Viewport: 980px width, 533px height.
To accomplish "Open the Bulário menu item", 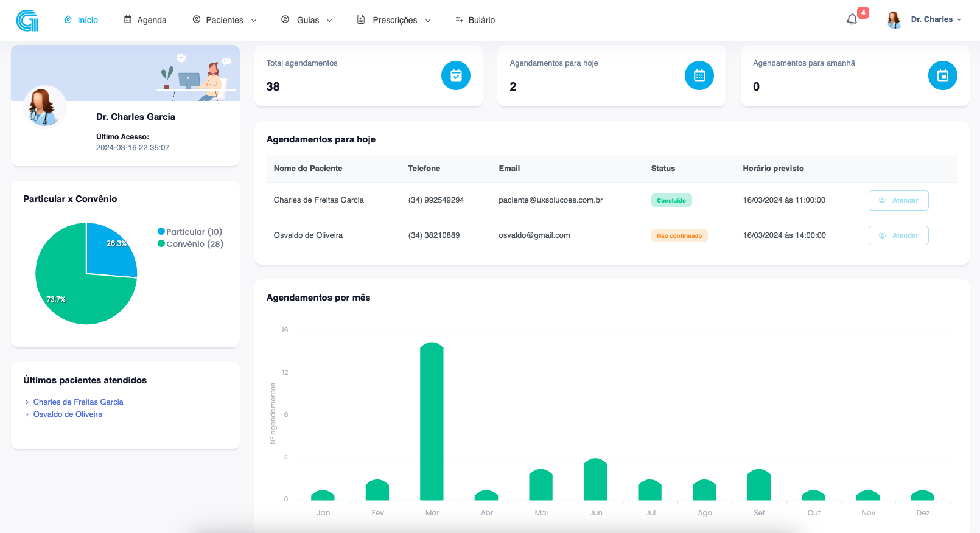I will [475, 20].
